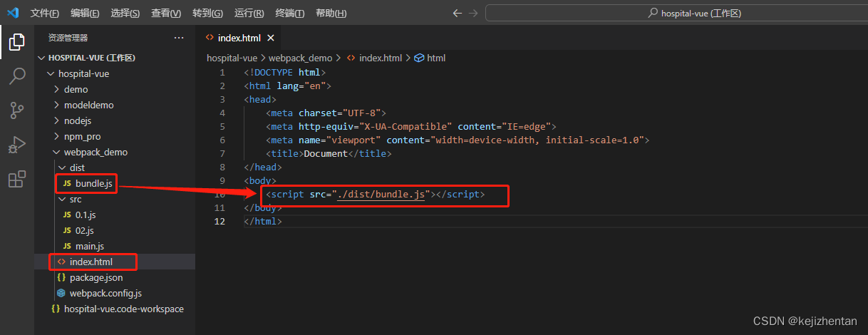Open the Explorer activity bar icon
The height and width of the screenshot is (335, 868).
pyautogui.click(x=16, y=42)
